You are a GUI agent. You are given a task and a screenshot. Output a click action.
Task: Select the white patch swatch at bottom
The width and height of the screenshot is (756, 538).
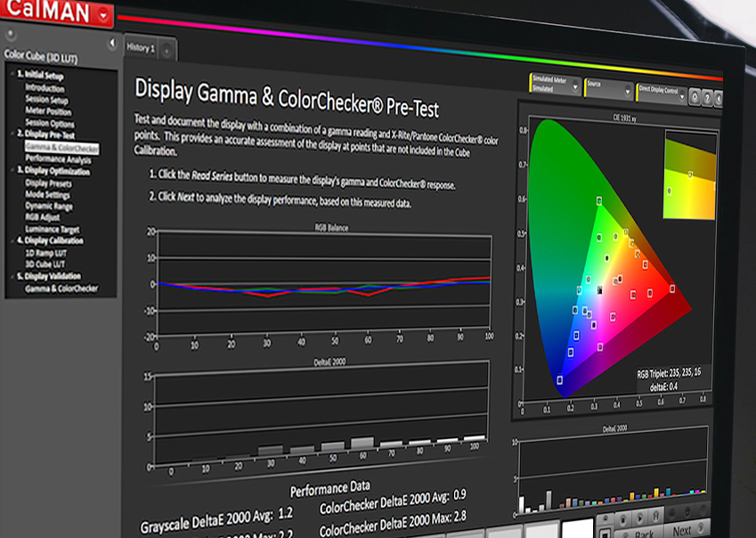point(577,528)
